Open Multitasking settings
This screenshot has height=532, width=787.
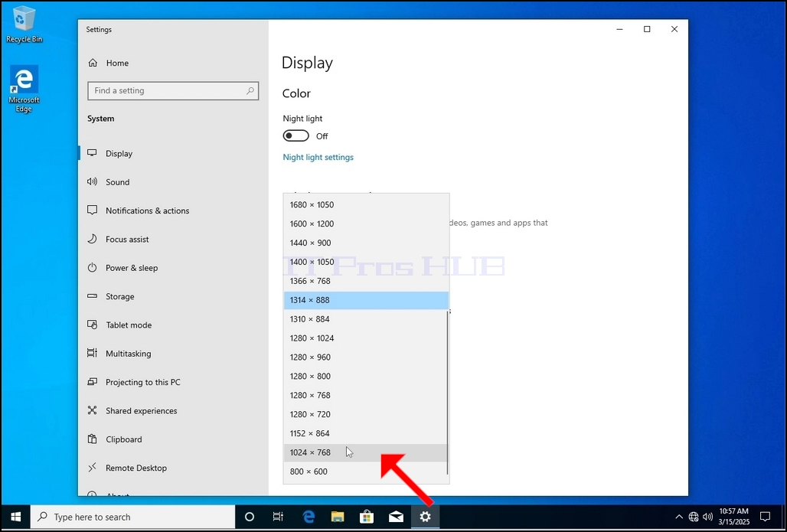pyautogui.click(x=173, y=354)
